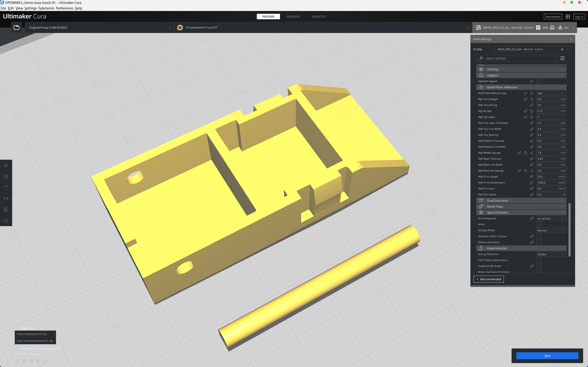The width and height of the screenshot is (588, 367).
Task: Select the Scale tool
Action: pyautogui.click(x=6, y=176)
